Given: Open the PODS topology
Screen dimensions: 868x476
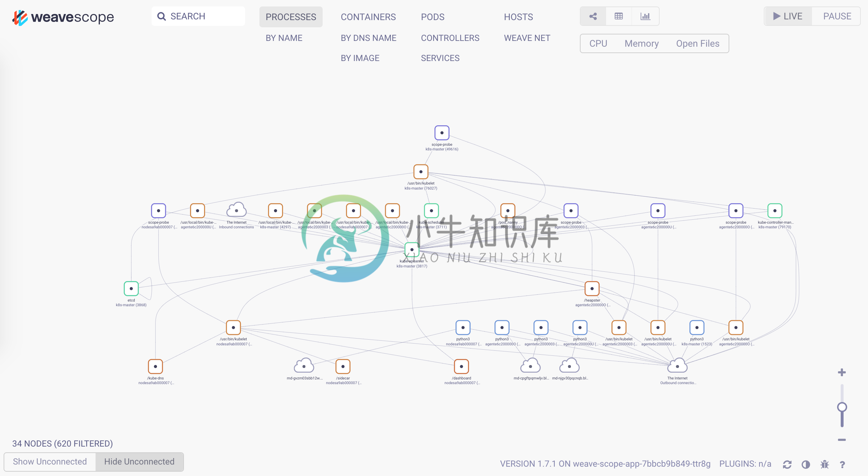Looking at the screenshot, I should coord(433,17).
